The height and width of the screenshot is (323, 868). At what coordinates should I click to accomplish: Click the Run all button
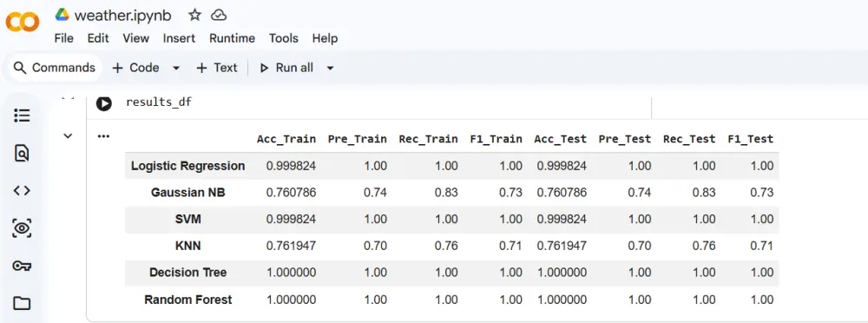tap(286, 68)
